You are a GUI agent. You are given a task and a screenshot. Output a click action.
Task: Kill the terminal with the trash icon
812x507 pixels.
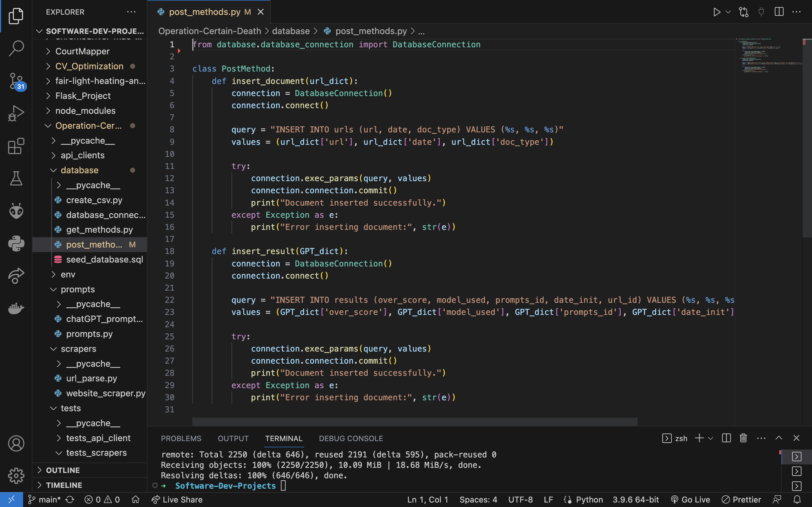pos(743,438)
